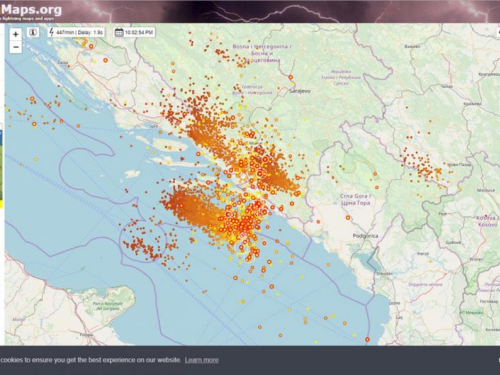Click the Crna Gora country label
Viewport: 500px width, 375px height.
coord(355,199)
